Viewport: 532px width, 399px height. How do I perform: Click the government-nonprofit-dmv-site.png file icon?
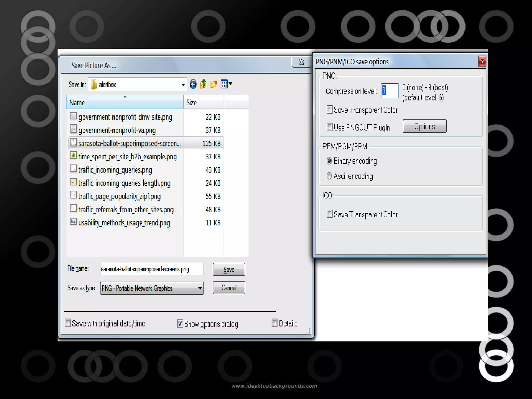coord(74,116)
